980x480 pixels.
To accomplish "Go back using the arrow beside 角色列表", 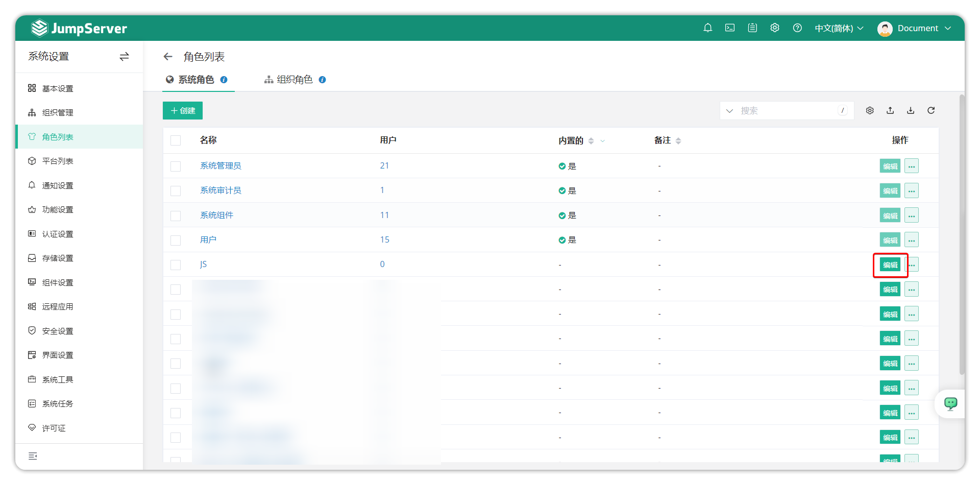I will click(168, 57).
